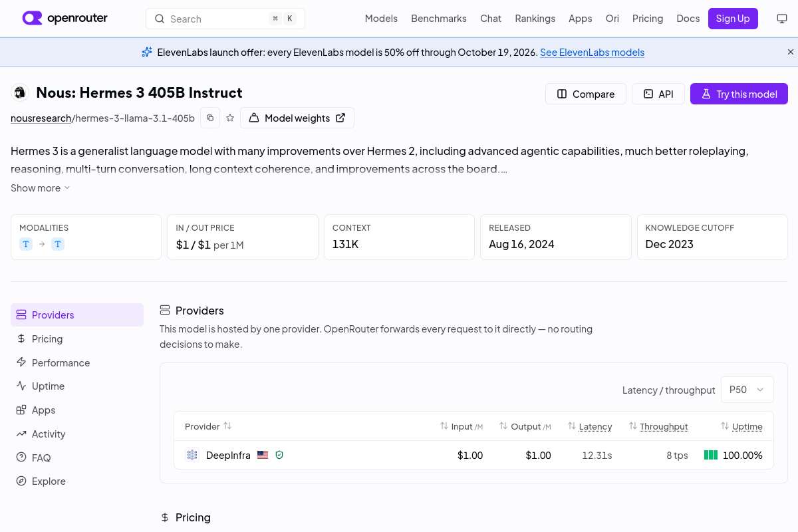The image size is (798, 532).
Task: Jump to Explore in the sidebar
Action: tap(77, 481)
